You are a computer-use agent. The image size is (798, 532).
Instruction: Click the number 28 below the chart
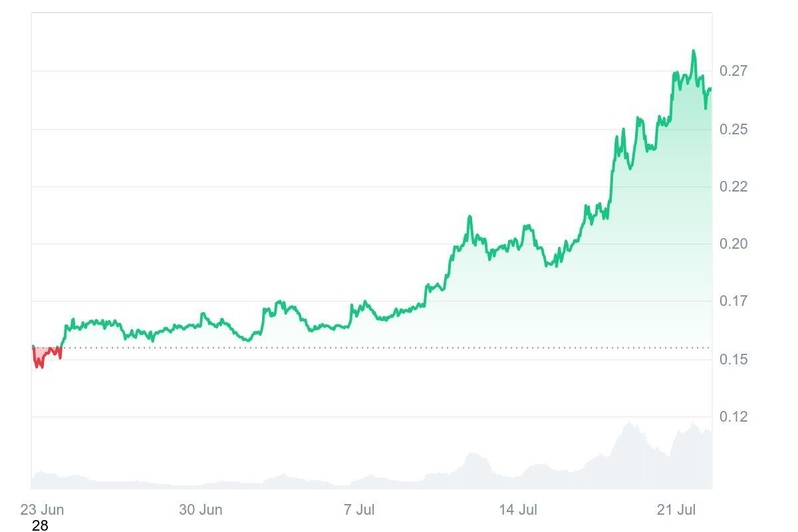(40, 526)
